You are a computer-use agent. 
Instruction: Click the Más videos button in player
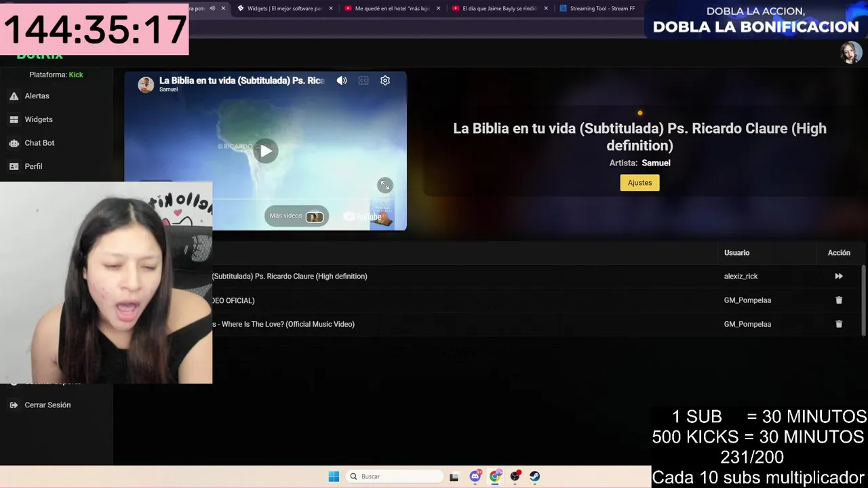coord(296,216)
